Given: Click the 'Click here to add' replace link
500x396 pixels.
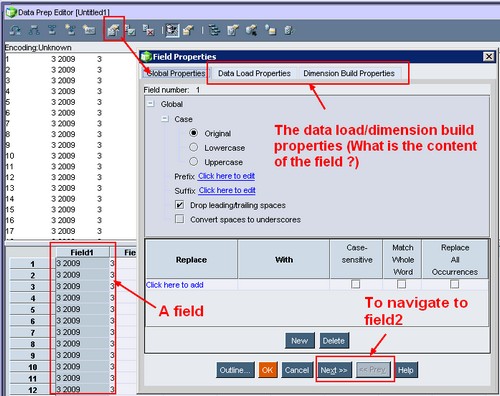Looking at the screenshot, I should [175, 285].
